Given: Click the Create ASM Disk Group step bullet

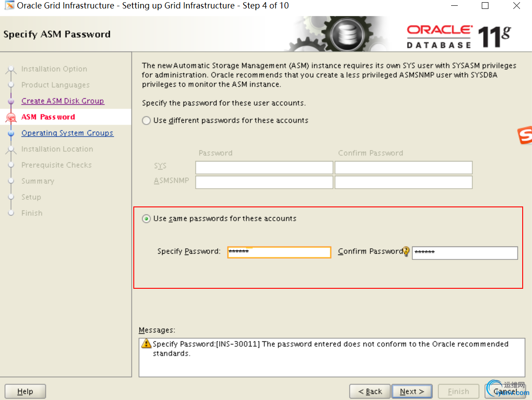Looking at the screenshot, I should (x=11, y=101).
